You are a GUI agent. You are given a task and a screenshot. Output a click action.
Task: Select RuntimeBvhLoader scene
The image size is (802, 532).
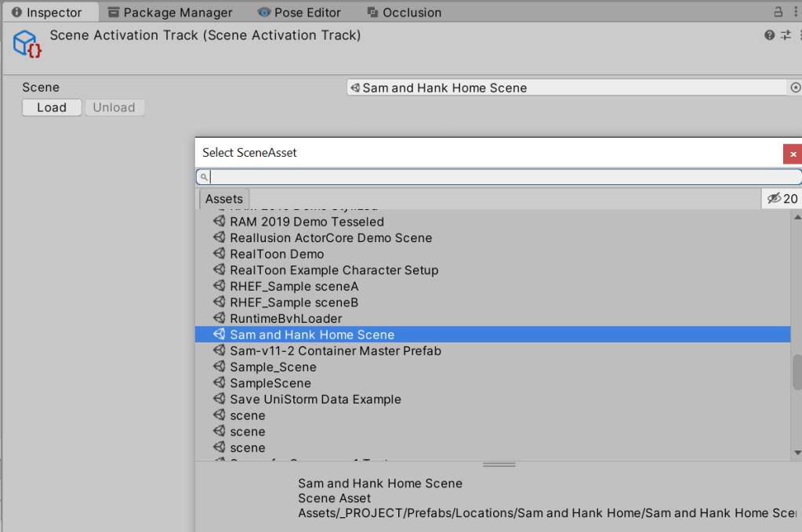pos(492,318)
